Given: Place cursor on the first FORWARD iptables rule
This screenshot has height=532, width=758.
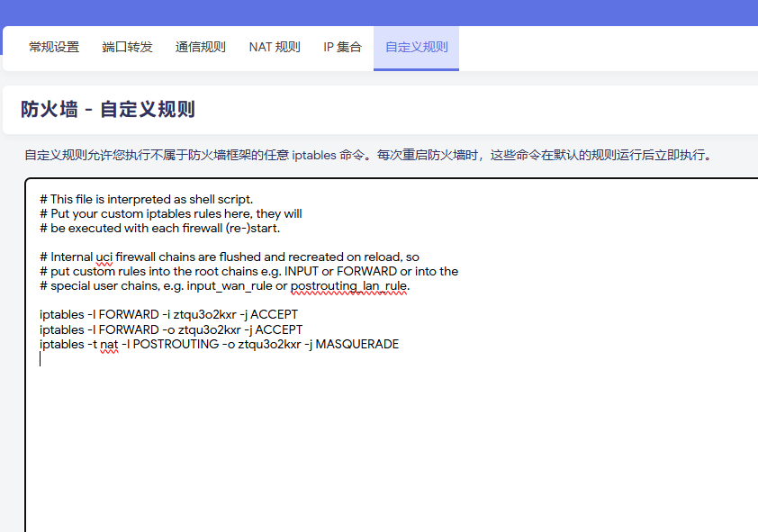Looking at the screenshot, I should coord(167,314).
